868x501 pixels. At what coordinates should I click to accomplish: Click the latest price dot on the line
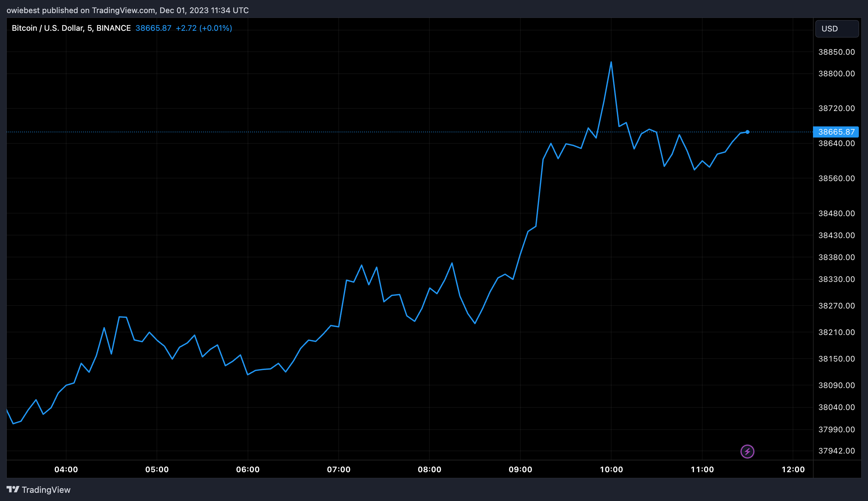747,132
